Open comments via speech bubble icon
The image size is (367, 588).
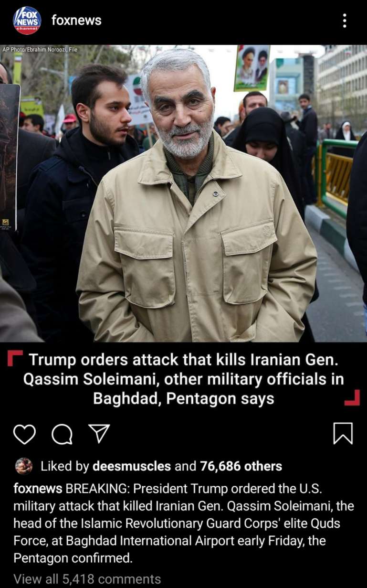pyautogui.click(x=62, y=434)
